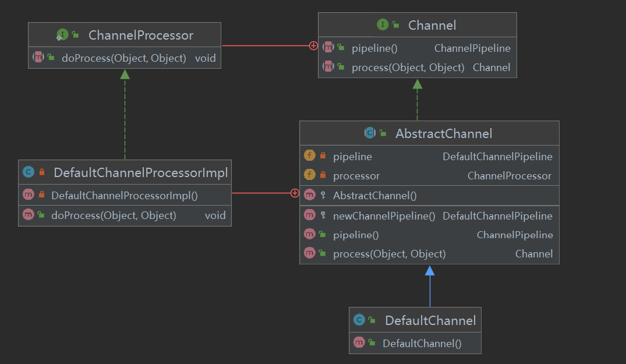The width and height of the screenshot is (626, 364).
Task: Select pipeline() method in Channel interface
Action: pyautogui.click(x=374, y=48)
